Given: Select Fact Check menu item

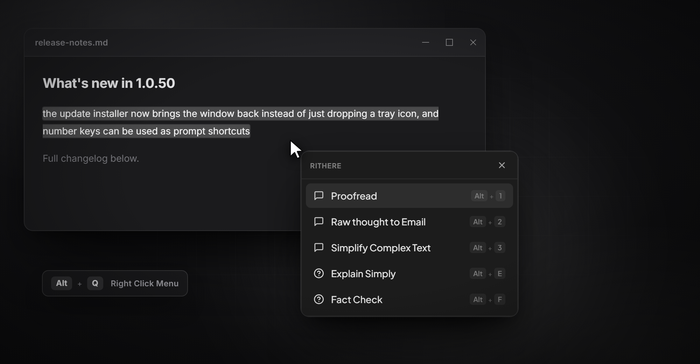Looking at the screenshot, I should pyautogui.click(x=409, y=300).
